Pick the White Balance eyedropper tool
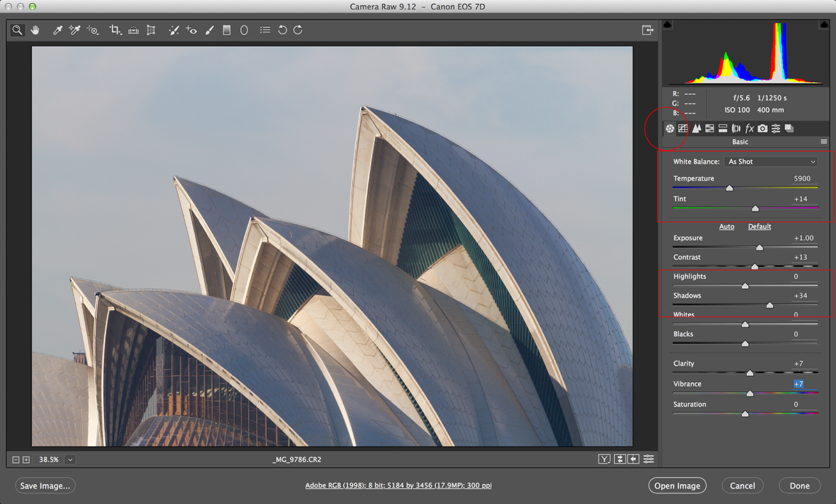Image resolution: width=836 pixels, height=504 pixels. tap(59, 30)
